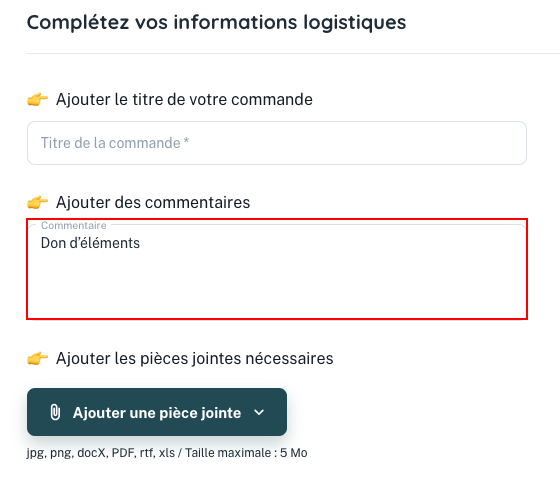Click the Titre de la commande placeholder text
Image resolution: width=560 pixels, height=477 pixels.
pos(115,143)
